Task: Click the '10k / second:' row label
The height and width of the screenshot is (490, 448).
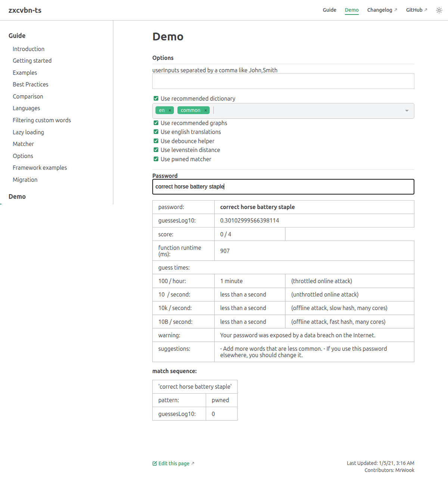Action: click(x=175, y=308)
